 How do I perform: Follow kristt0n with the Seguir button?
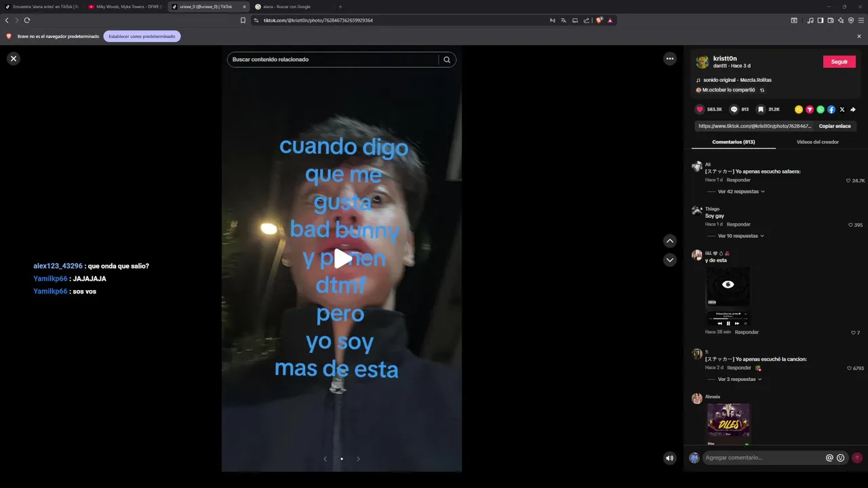pyautogui.click(x=840, y=62)
